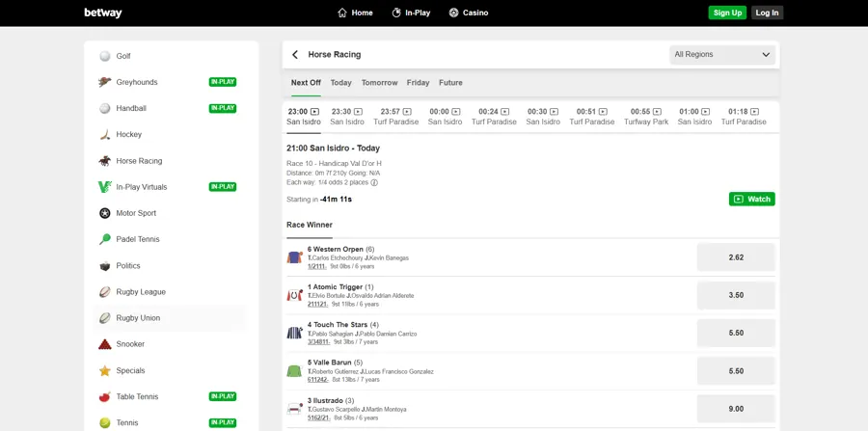Click Atomic Trigger's form 211121 link
Image resolution: width=868 pixels, height=431 pixels.
tap(317, 304)
